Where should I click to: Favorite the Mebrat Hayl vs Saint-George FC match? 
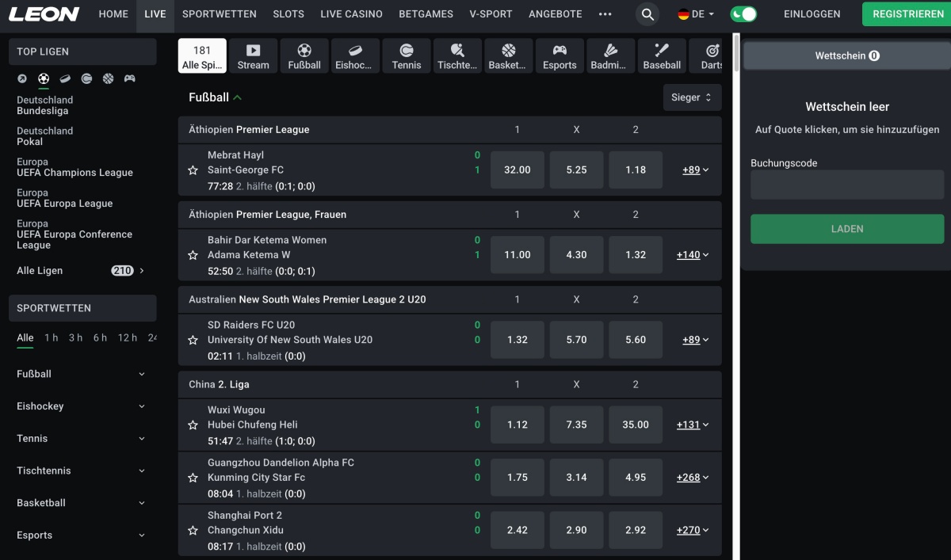[x=193, y=170]
